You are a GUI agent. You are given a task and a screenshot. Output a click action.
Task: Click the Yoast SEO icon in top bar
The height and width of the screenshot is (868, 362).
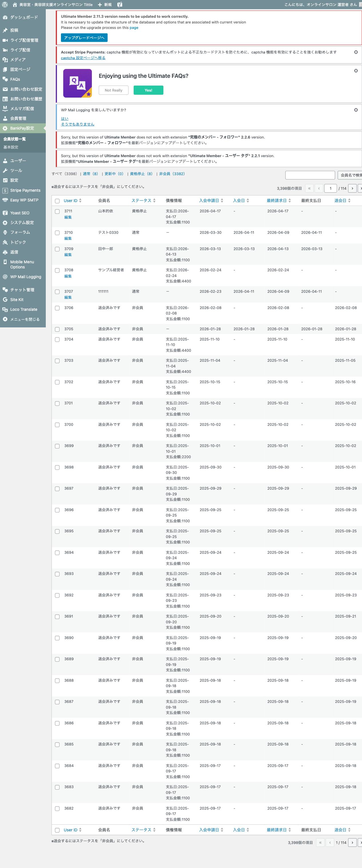(x=120, y=5)
